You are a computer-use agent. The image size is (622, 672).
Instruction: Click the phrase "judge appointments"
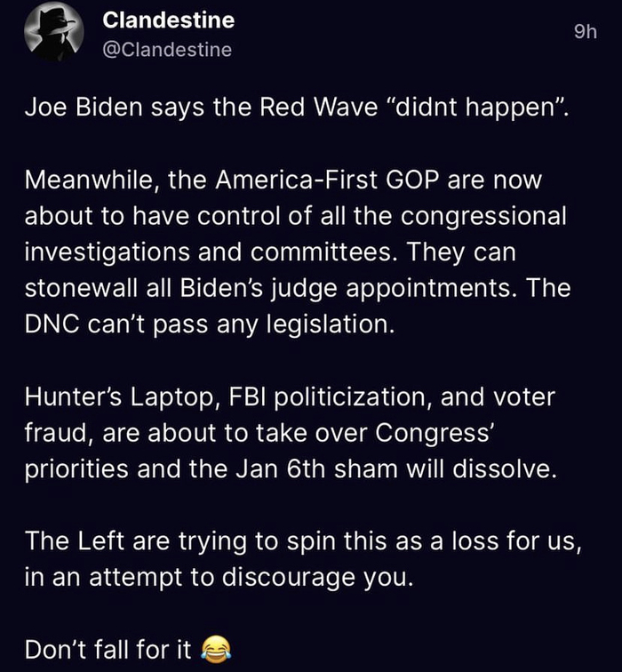[x=393, y=289]
